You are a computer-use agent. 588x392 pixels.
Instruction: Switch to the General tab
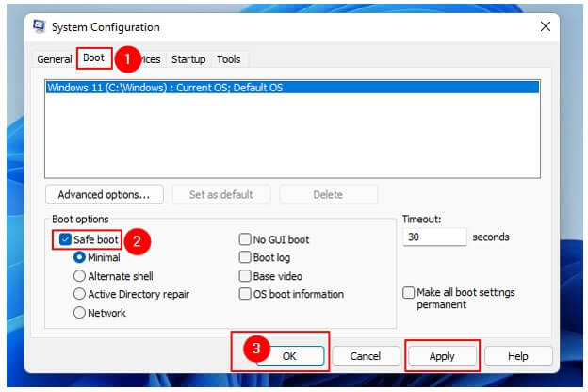(55, 59)
